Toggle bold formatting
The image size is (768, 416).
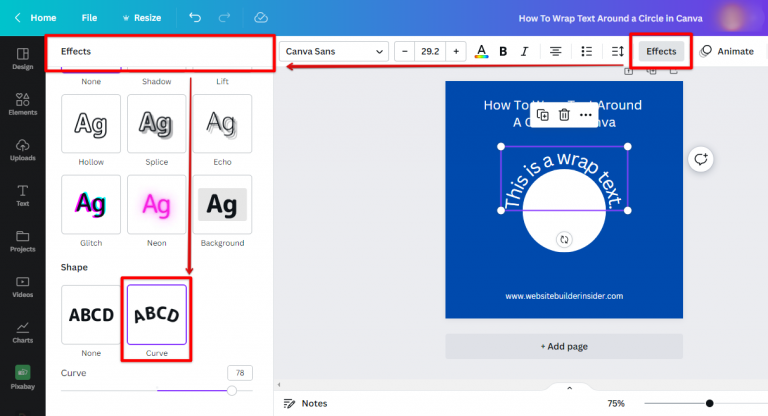[x=503, y=51]
